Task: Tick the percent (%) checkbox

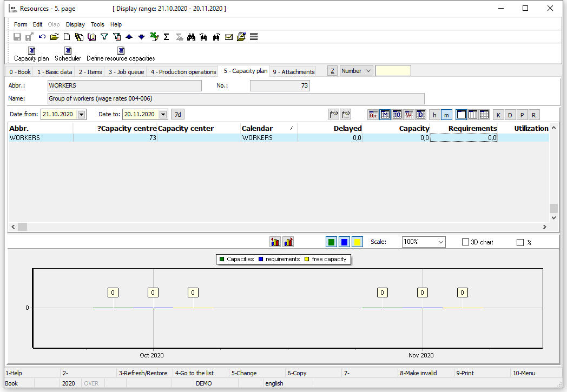Action: click(520, 243)
